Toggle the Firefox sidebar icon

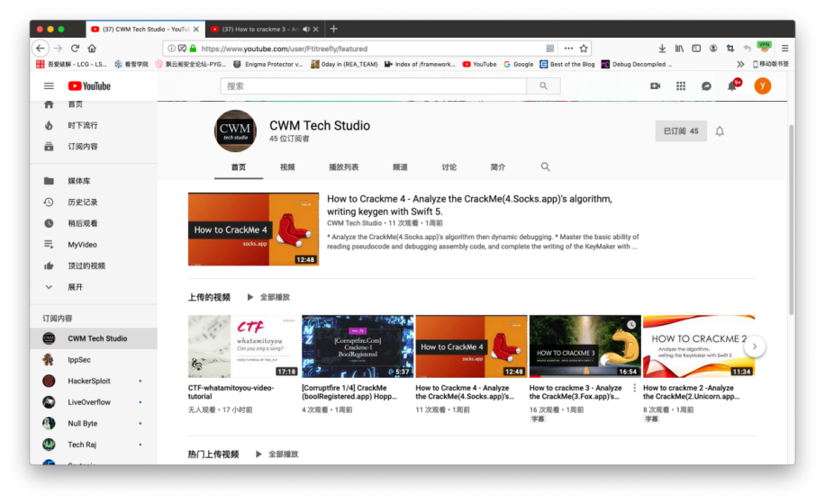coord(696,49)
